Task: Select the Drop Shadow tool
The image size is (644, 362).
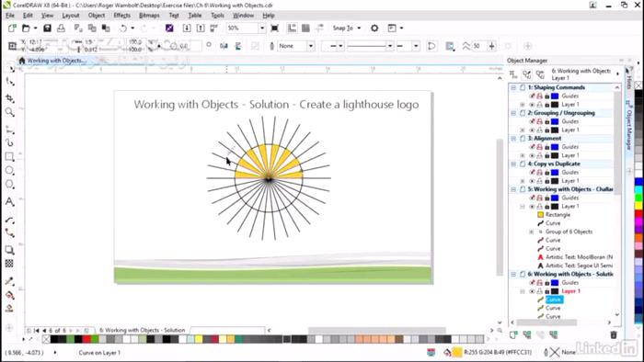Action: (10, 250)
